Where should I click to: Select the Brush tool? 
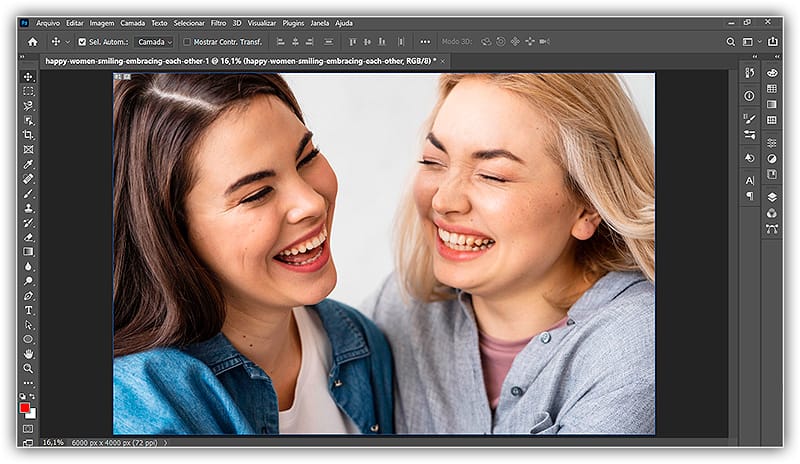[x=28, y=193]
